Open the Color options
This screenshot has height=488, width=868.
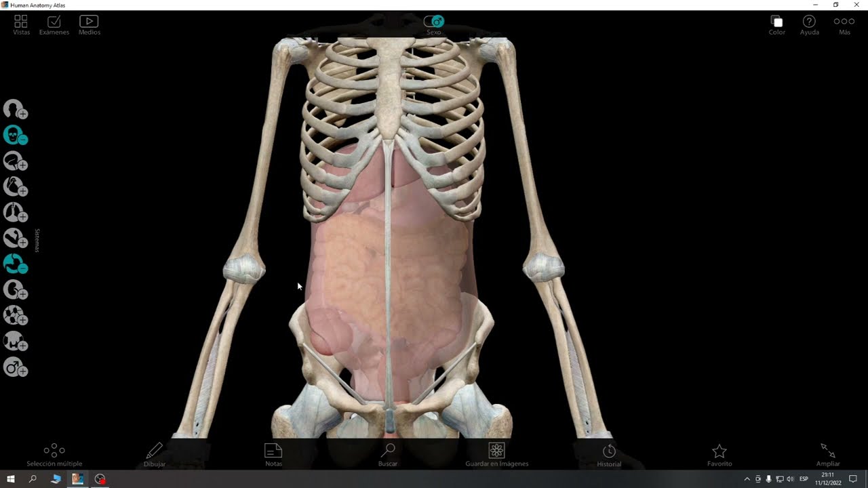click(777, 25)
